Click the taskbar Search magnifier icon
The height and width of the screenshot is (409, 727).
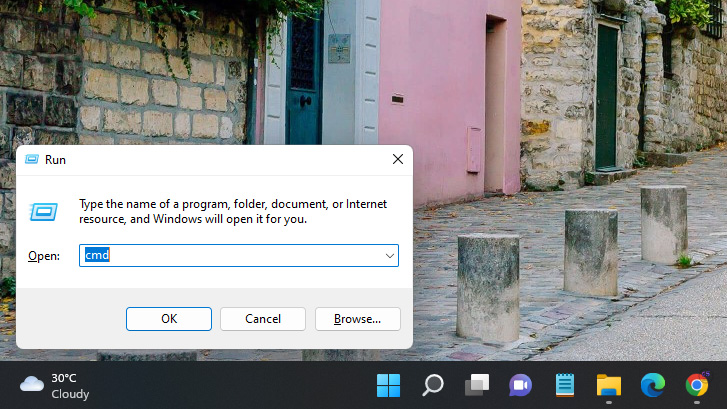coord(433,385)
